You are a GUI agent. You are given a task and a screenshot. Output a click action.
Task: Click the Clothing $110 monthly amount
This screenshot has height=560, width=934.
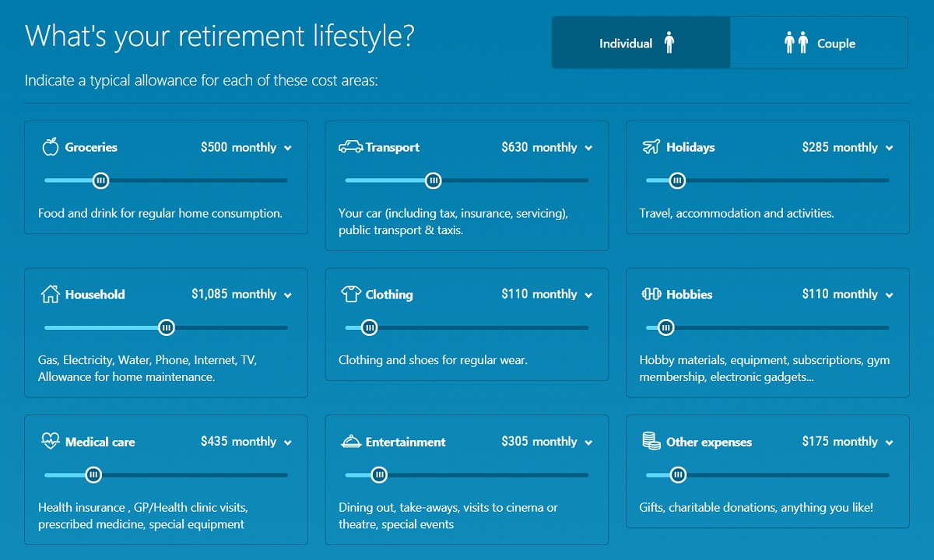539,294
